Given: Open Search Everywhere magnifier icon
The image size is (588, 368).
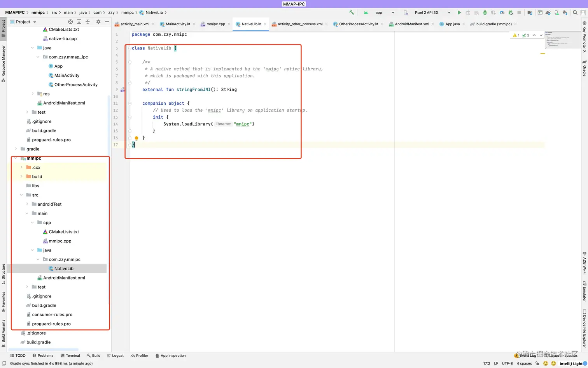Looking at the screenshot, I should coord(575,12).
